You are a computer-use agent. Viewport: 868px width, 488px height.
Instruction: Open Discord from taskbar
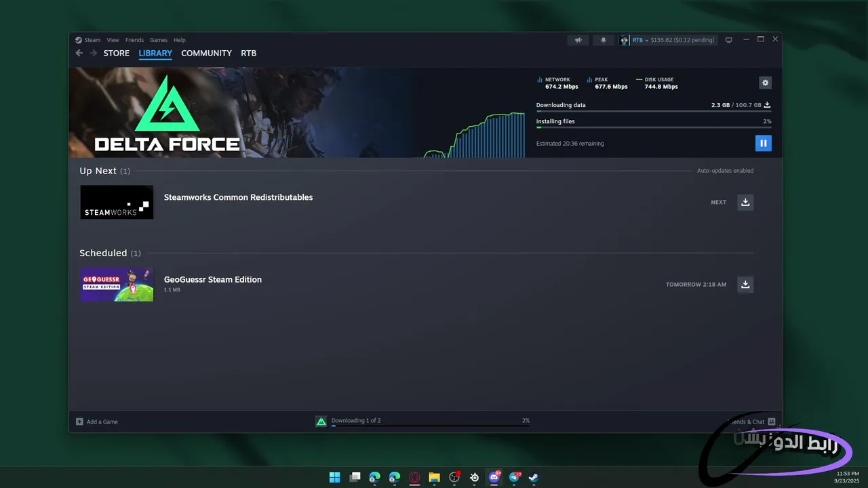(x=494, y=477)
